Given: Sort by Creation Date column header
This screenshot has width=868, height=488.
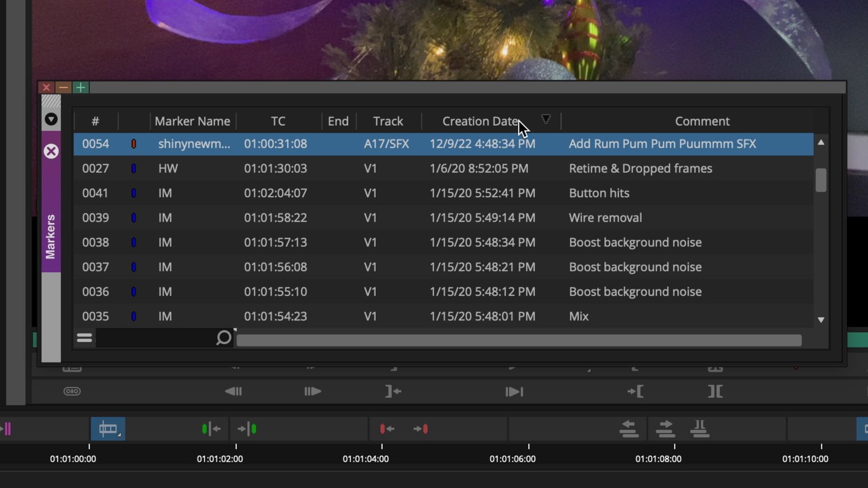Looking at the screenshot, I should 481,121.
